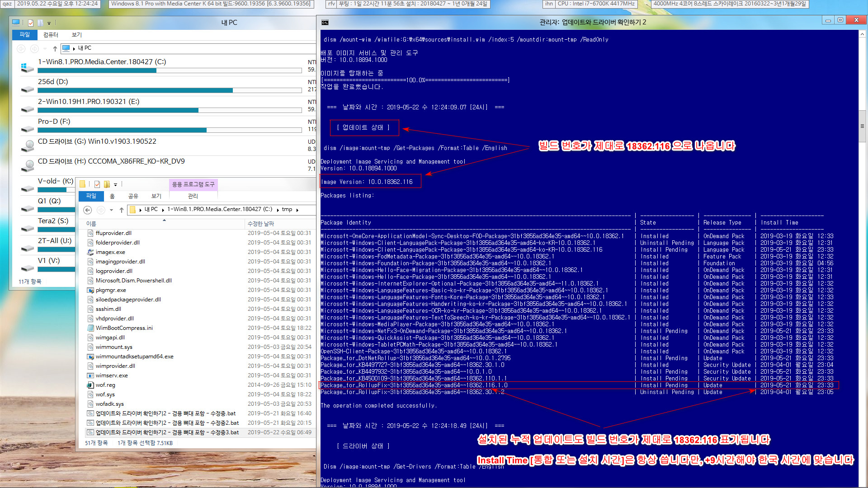868x488 pixels.
Task: Open the 보기 tab in tmp window
Action: (156, 196)
